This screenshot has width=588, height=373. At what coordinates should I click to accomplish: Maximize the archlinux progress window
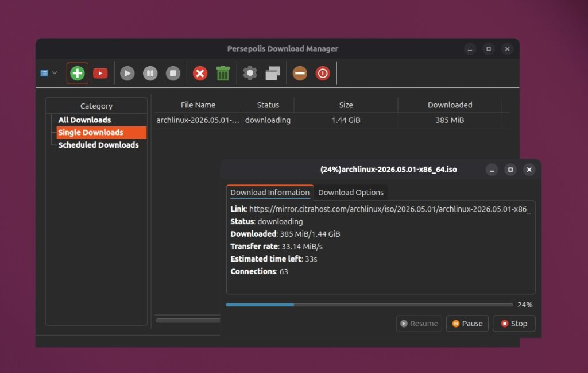(x=510, y=170)
